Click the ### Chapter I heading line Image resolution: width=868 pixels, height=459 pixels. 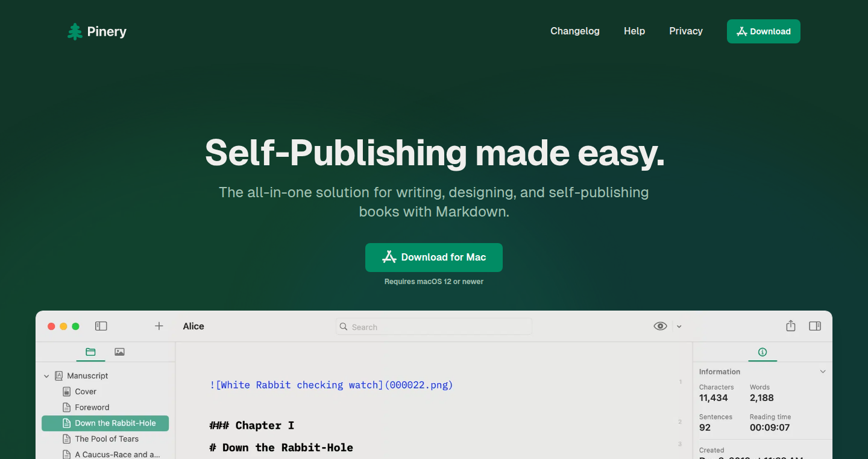tap(252, 425)
